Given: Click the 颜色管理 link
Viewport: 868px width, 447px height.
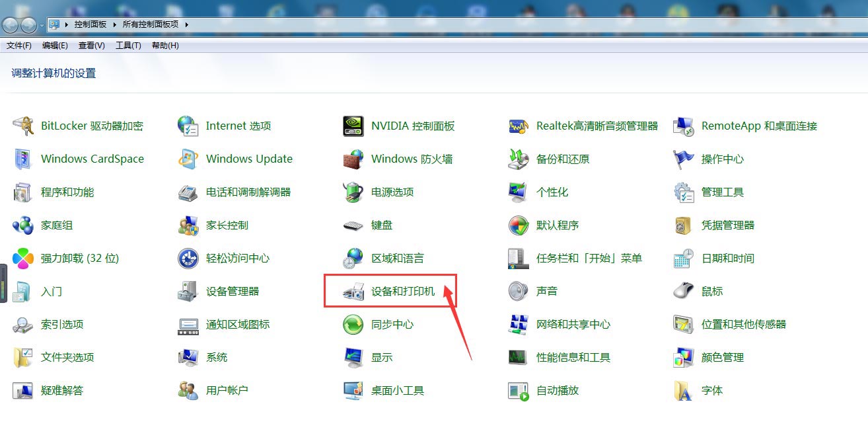Looking at the screenshot, I should [x=723, y=357].
